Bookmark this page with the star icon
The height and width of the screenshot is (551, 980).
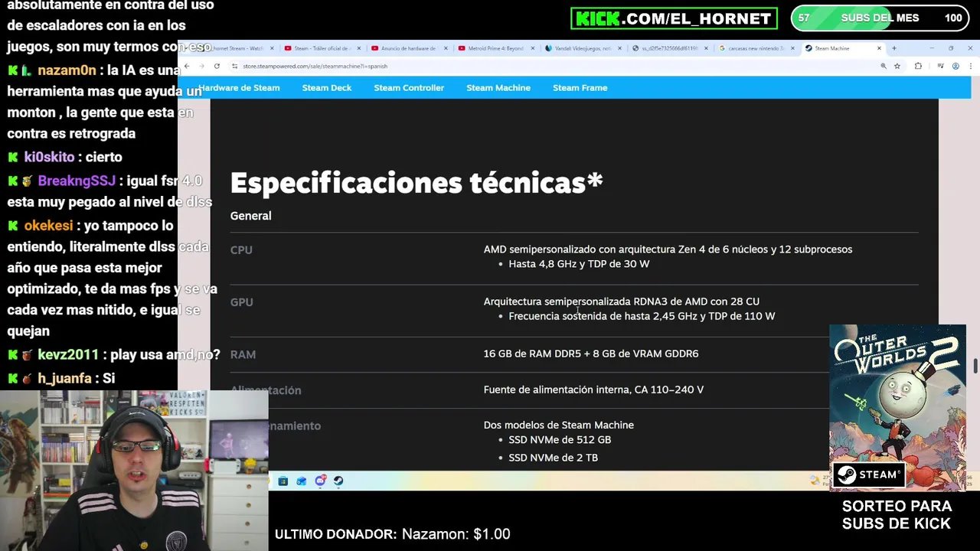(x=897, y=66)
